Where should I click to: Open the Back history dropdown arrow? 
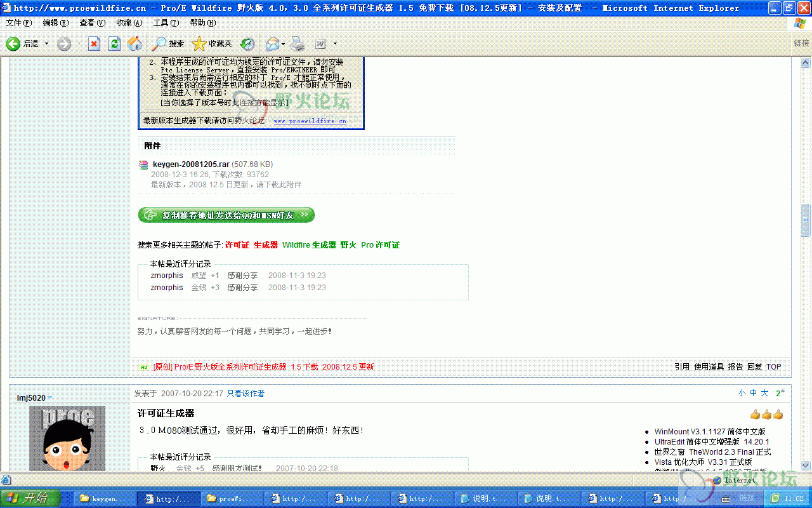coord(46,43)
